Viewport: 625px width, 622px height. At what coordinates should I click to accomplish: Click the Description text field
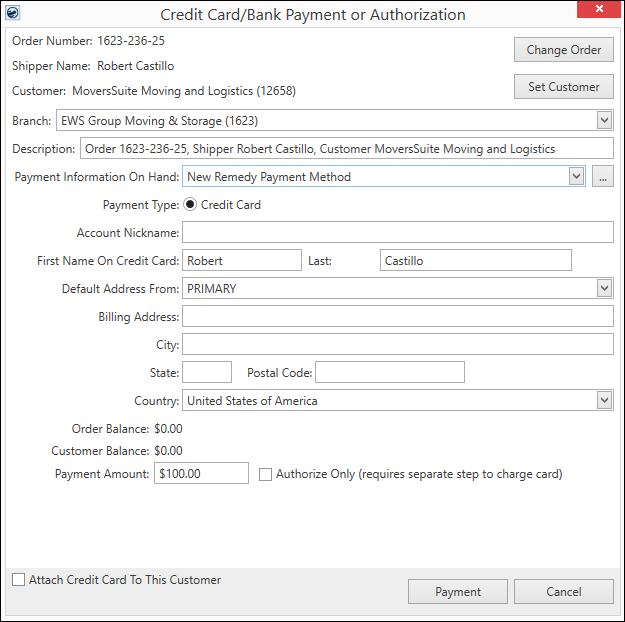345,149
